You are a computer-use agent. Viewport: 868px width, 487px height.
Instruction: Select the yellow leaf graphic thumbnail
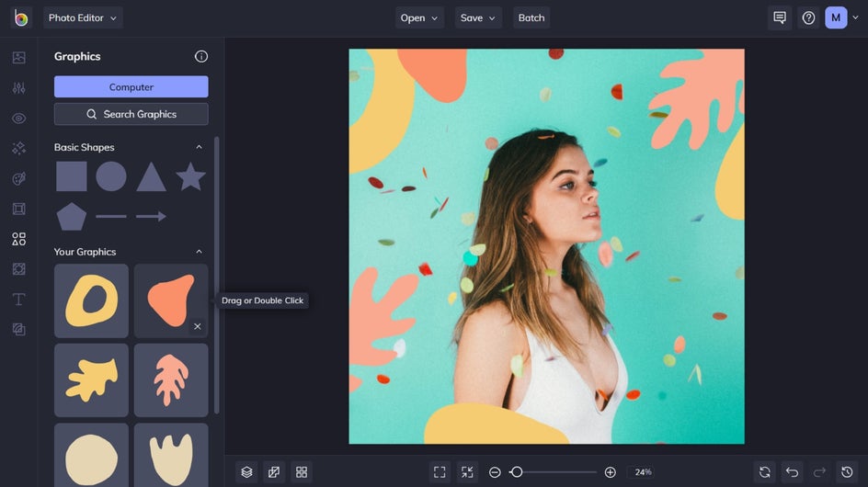[x=91, y=380]
